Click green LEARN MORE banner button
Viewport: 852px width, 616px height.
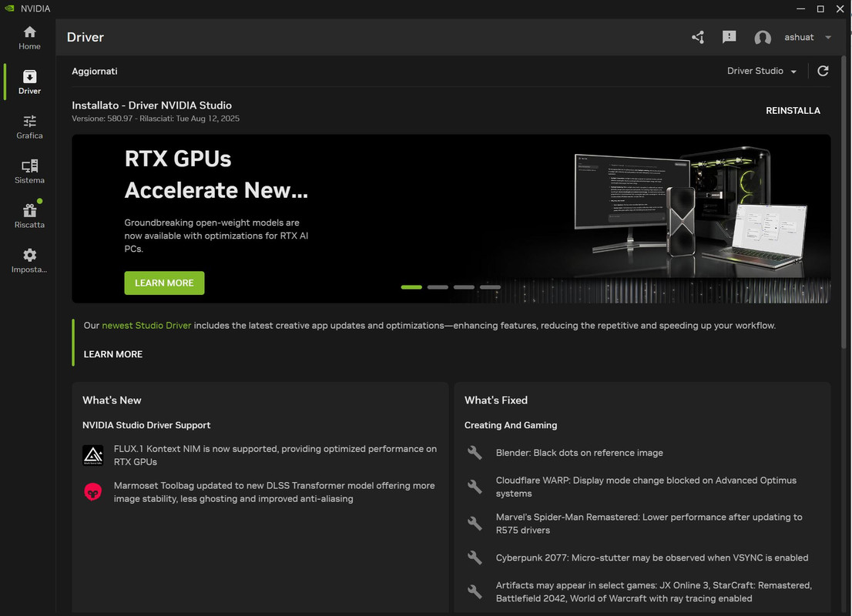164,283
